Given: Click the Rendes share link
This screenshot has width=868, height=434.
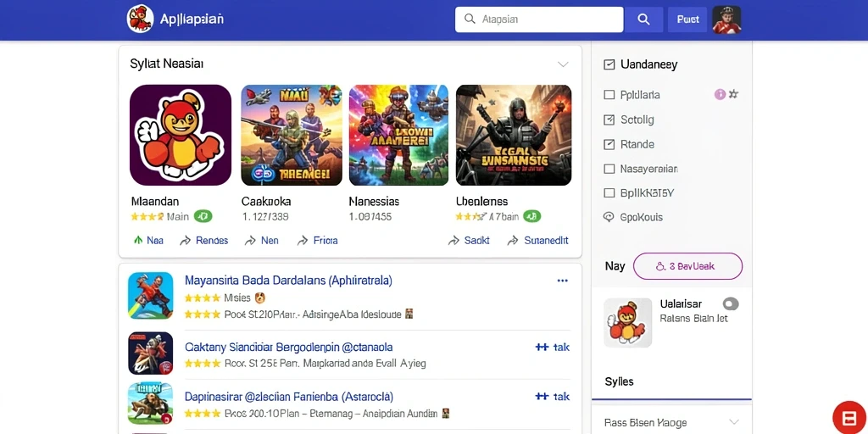Looking at the screenshot, I should click(x=204, y=241).
